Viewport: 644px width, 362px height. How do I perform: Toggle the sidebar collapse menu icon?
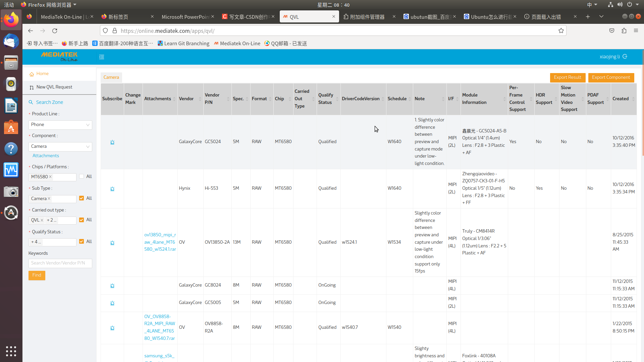102,57
